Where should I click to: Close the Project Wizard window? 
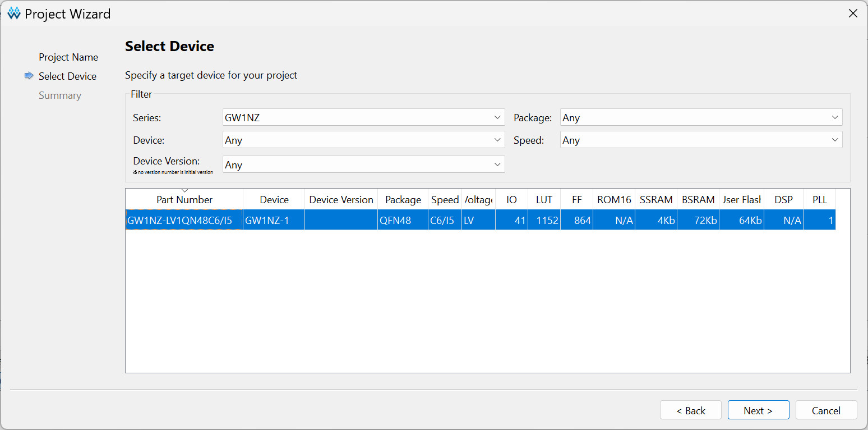853,13
